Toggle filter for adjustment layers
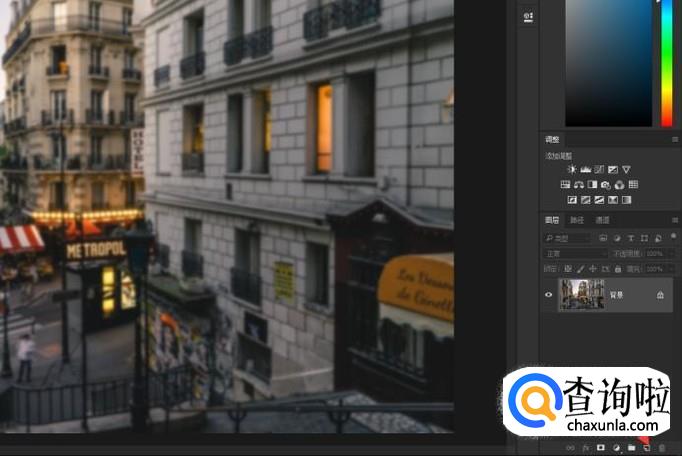 pos(617,238)
